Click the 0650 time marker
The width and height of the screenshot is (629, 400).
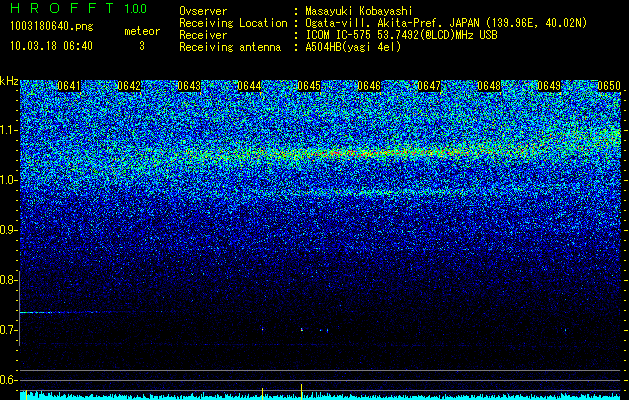click(x=609, y=86)
